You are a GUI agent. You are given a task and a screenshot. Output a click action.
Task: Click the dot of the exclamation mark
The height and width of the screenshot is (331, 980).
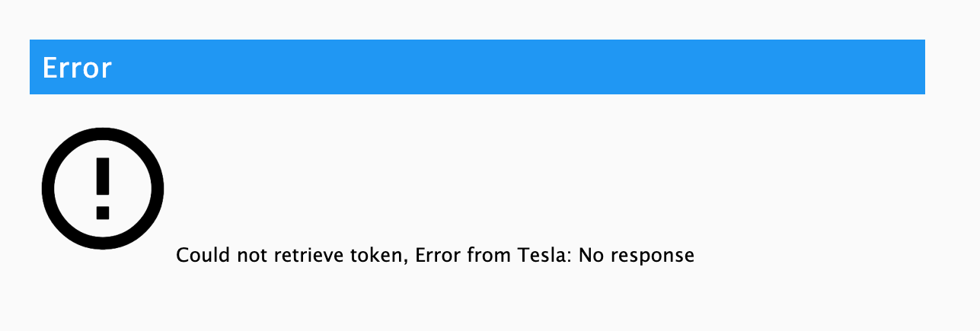click(103, 212)
